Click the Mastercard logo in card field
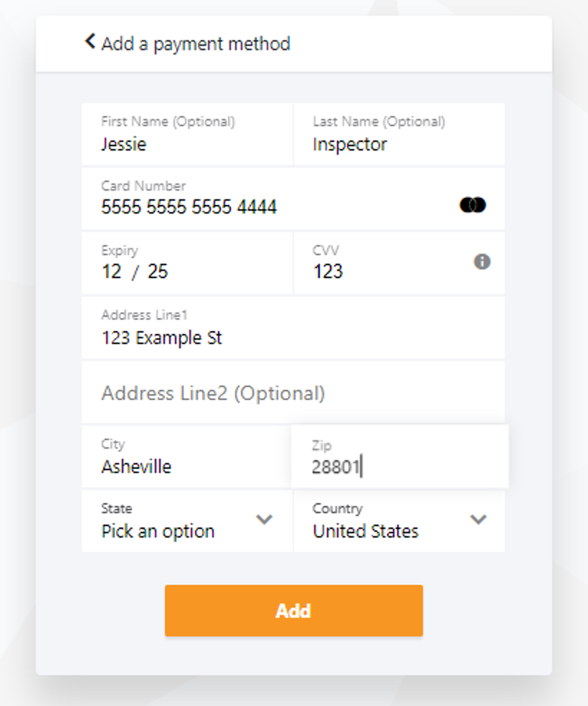This screenshot has height=706, width=588. coord(473,206)
